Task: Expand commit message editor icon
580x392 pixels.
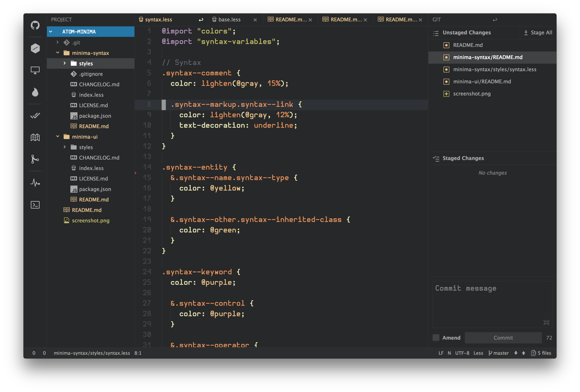Action: point(546,322)
